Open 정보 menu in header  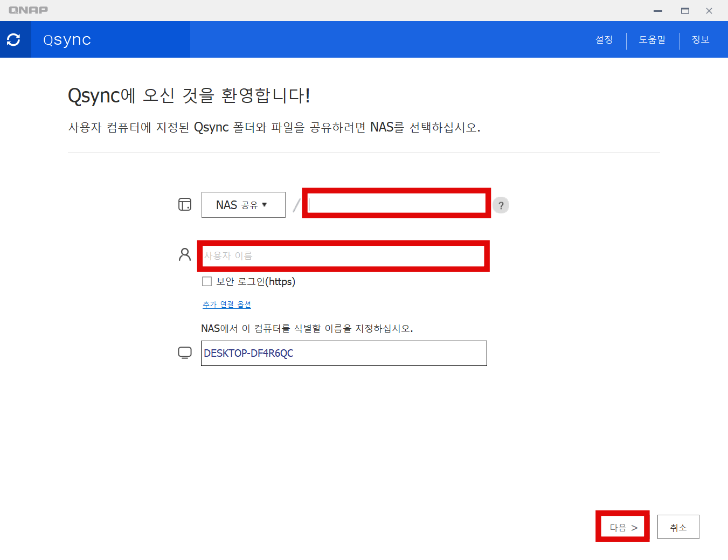coord(701,40)
